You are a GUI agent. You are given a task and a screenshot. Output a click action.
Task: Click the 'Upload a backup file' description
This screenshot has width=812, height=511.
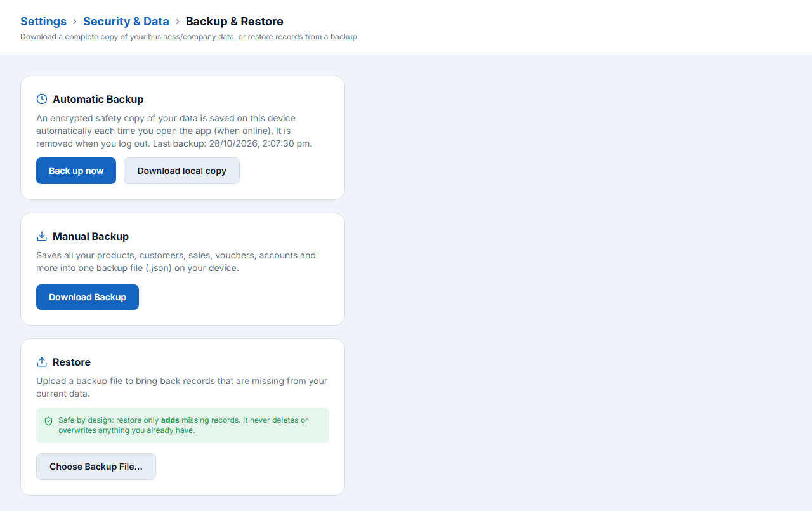181,387
